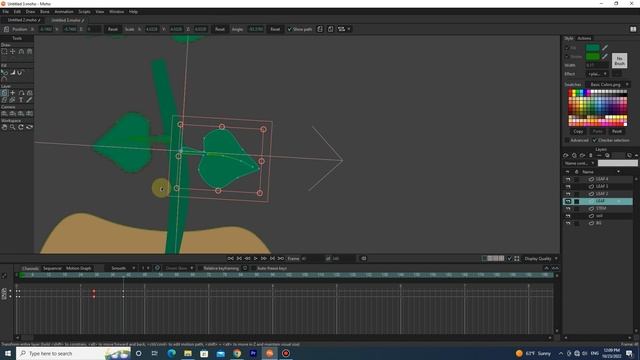Enable the Advanced style checkbox

pyautogui.click(x=567, y=140)
